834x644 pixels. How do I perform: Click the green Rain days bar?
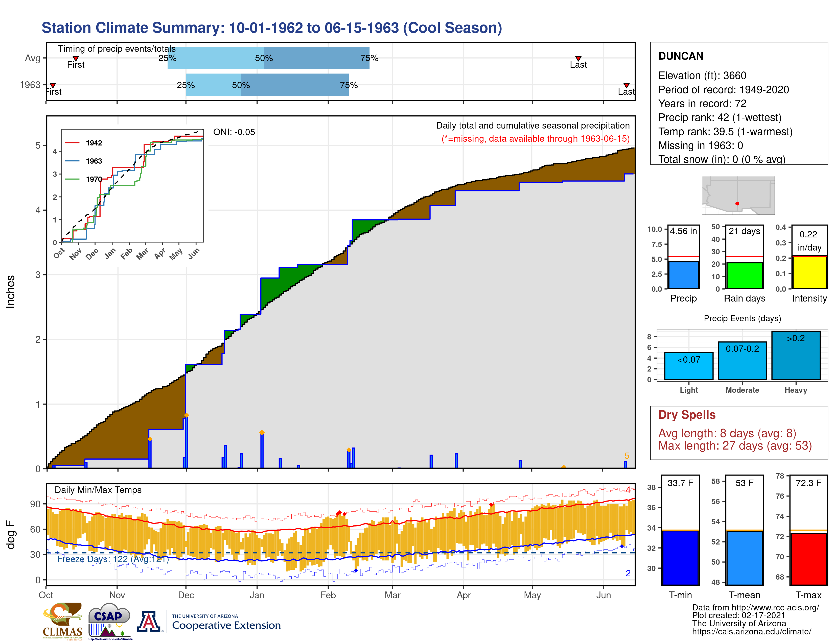pyautogui.click(x=744, y=276)
